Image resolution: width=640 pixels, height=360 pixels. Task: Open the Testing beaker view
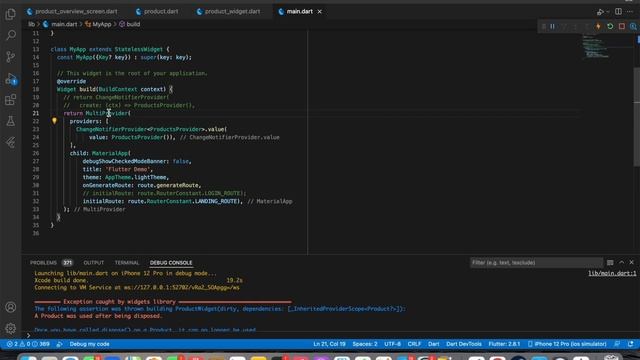pos(11,121)
